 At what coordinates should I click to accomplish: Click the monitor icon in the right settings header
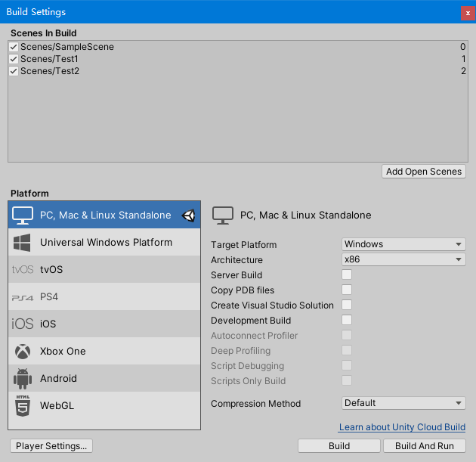223,215
